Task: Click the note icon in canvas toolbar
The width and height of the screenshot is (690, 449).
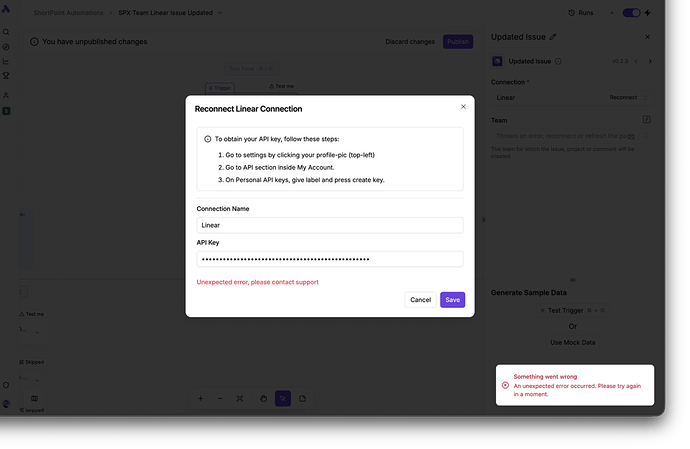Action: (x=302, y=398)
